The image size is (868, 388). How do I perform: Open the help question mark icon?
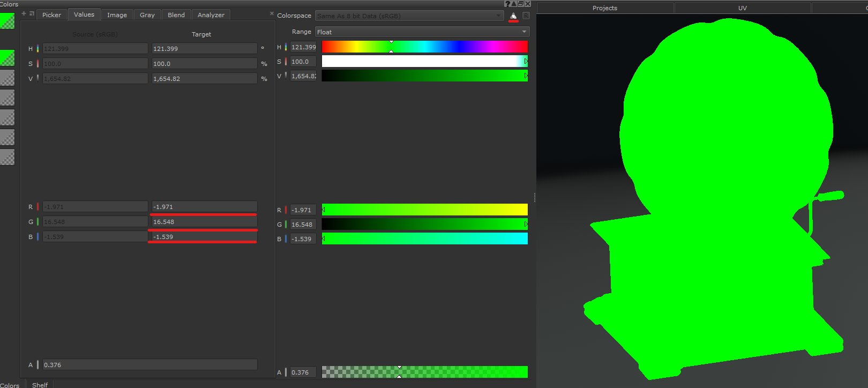507,4
